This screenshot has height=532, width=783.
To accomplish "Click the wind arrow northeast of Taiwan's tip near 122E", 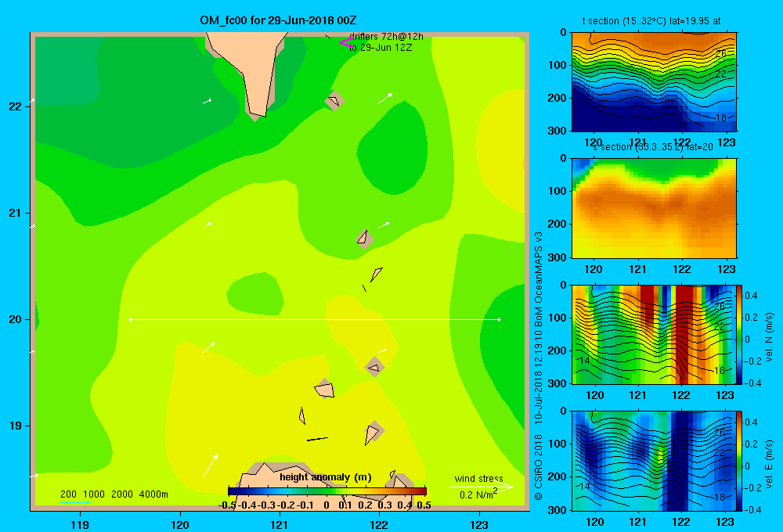I will point(385,98).
